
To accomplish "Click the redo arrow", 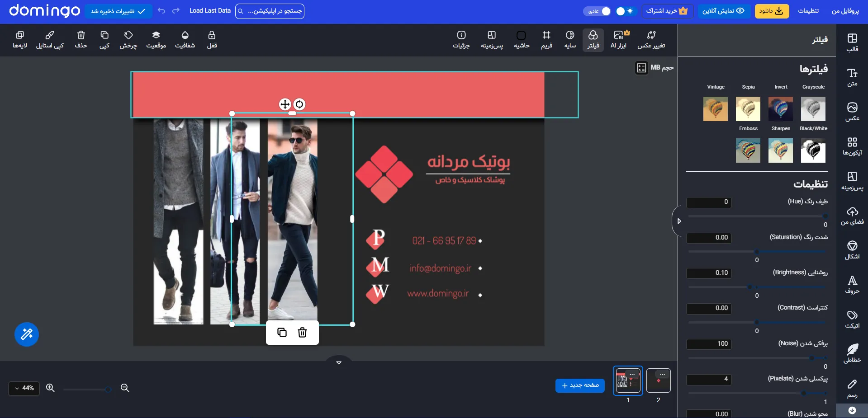I will pyautogui.click(x=176, y=10).
